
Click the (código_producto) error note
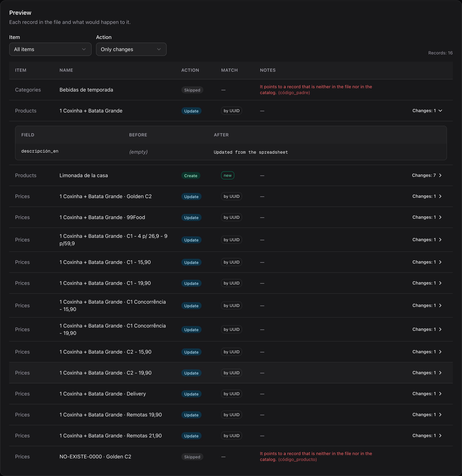point(297,459)
